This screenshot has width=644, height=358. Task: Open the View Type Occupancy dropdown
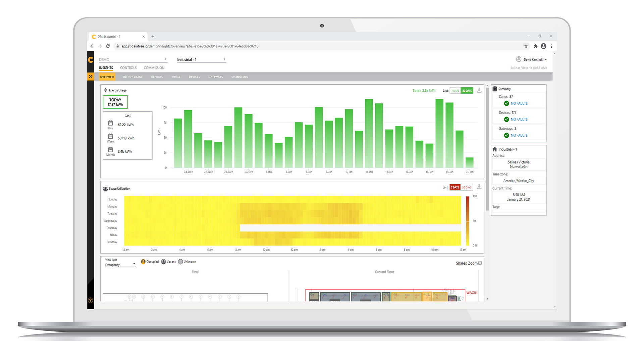pyautogui.click(x=120, y=265)
